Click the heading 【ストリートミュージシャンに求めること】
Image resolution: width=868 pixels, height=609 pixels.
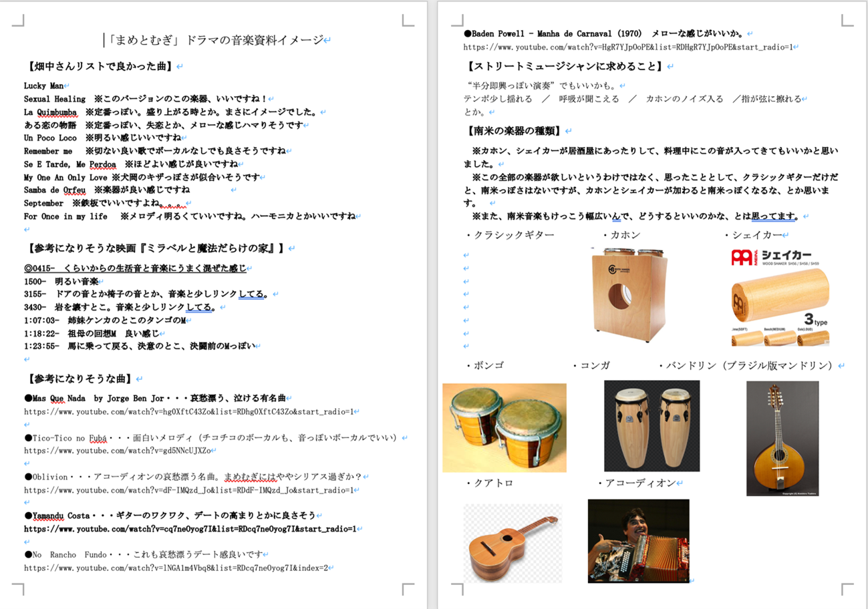click(565, 66)
